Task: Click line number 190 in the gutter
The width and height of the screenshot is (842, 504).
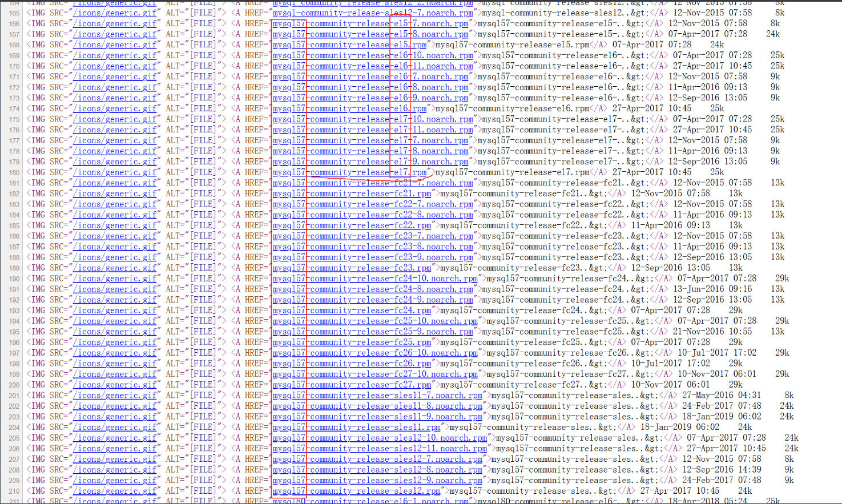Action: tap(14, 279)
